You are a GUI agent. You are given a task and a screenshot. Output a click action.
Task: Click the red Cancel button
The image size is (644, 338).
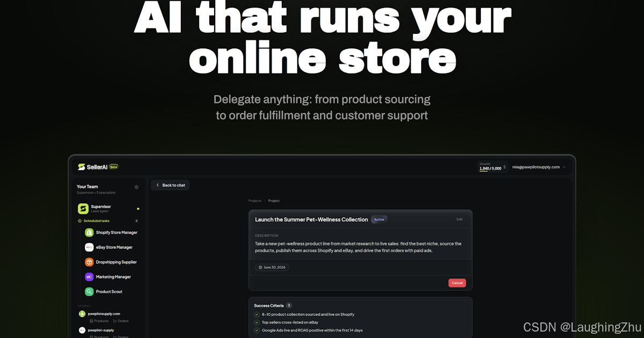[457, 283]
